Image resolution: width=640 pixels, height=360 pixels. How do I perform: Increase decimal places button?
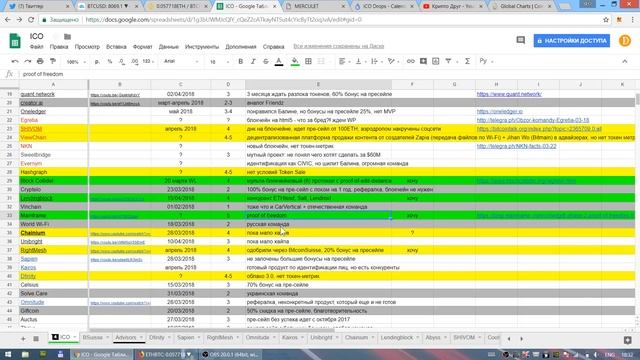coord(134,62)
